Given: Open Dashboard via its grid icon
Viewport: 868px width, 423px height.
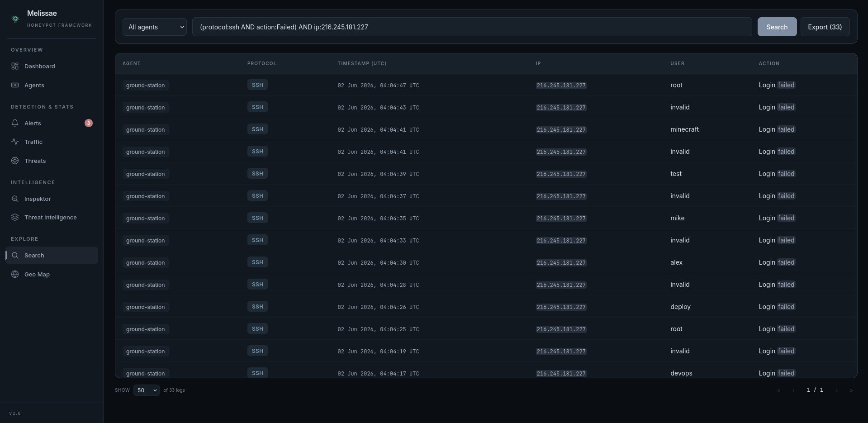Looking at the screenshot, I should coord(15,66).
